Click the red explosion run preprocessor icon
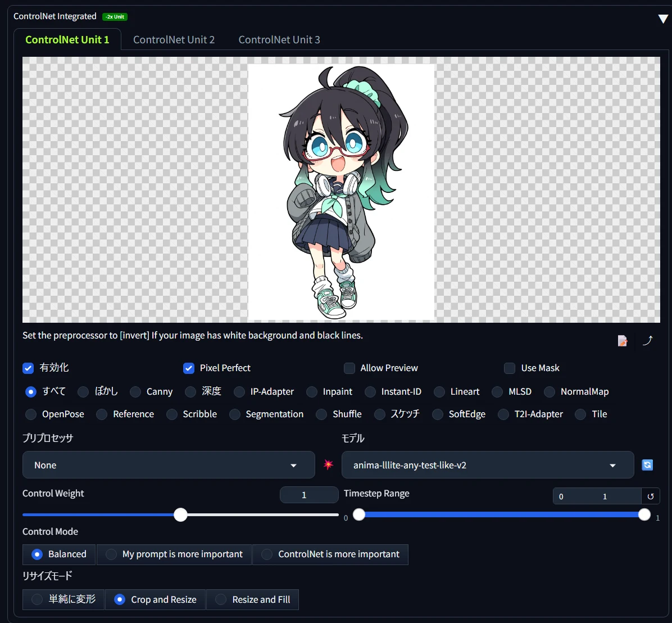This screenshot has height=623, width=672. [x=328, y=465]
